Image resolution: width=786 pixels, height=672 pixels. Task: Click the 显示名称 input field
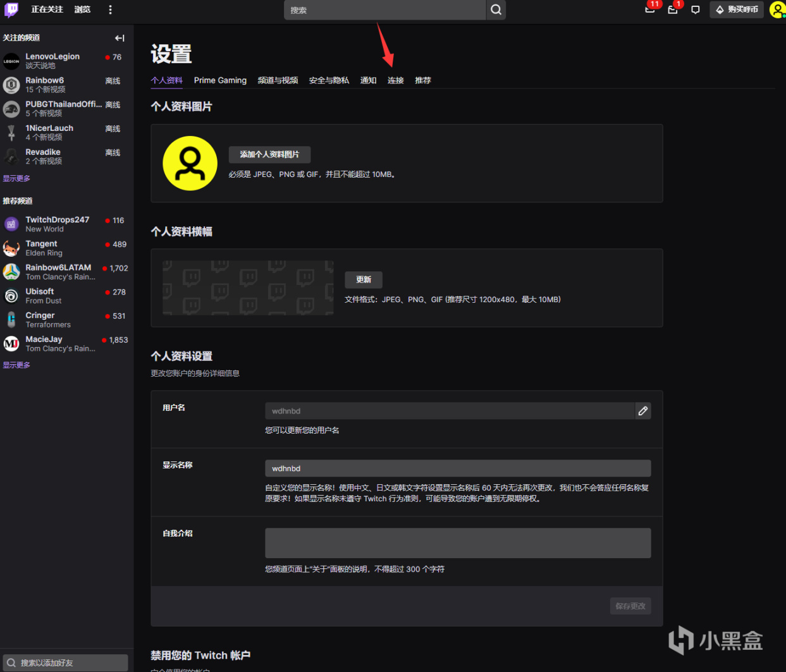458,468
